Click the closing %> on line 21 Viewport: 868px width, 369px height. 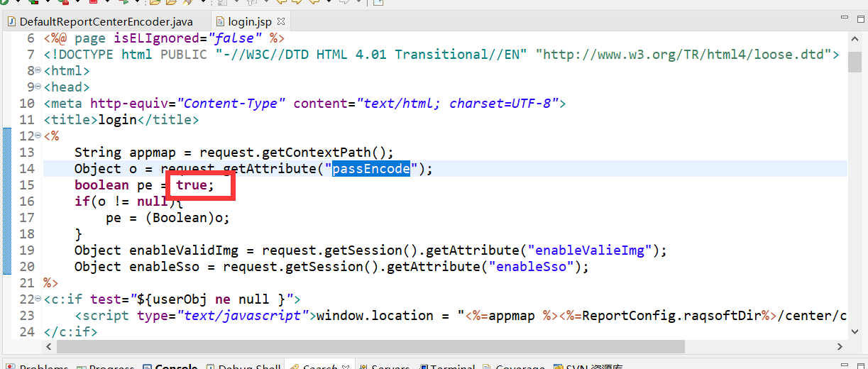pyautogui.click(x=51, y=283)
